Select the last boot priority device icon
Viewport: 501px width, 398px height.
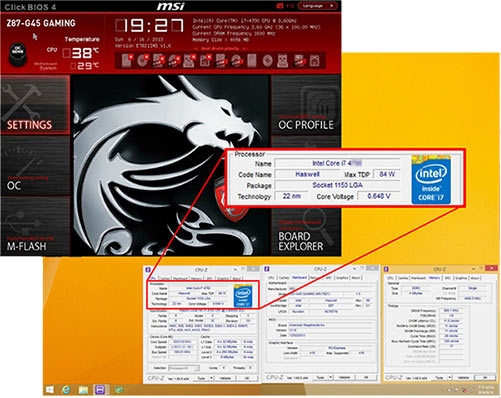coord(314,61)
